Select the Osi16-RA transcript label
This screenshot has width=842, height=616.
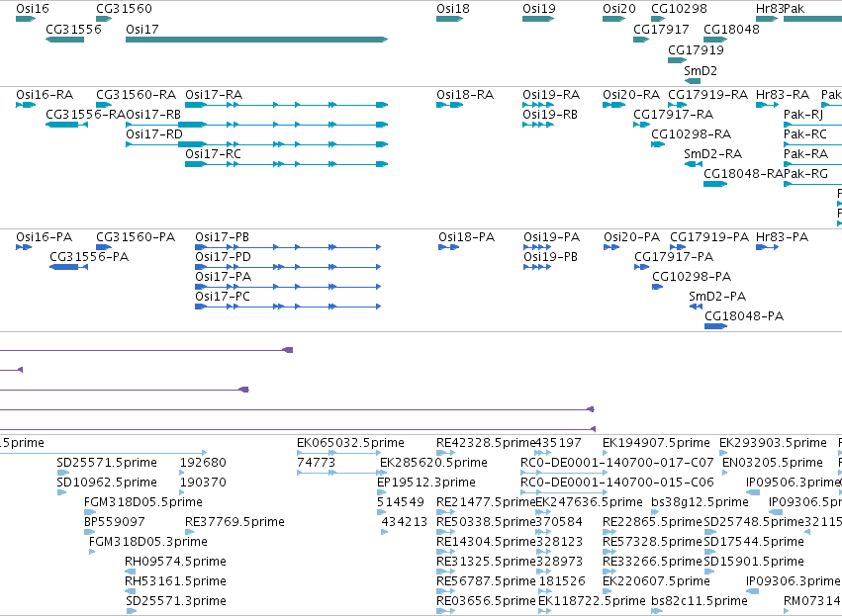pyautogui.click(x=45, y=95)
